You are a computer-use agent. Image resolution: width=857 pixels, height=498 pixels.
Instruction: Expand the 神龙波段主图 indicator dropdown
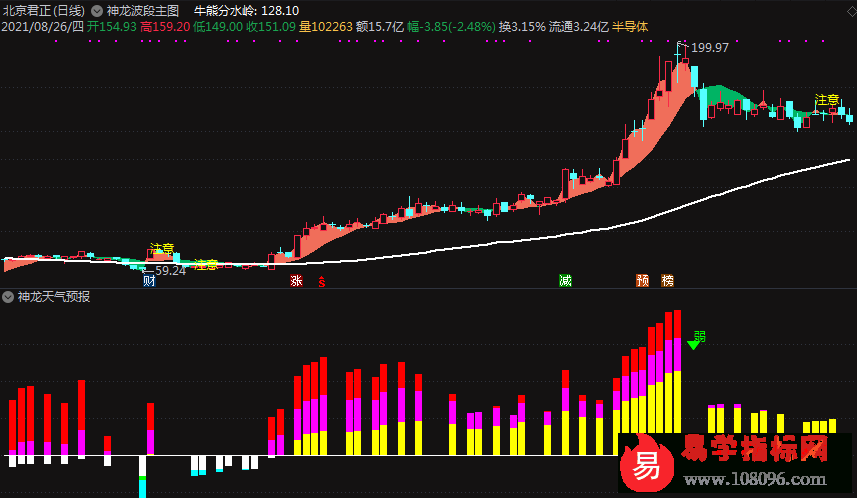coord(97,10)
